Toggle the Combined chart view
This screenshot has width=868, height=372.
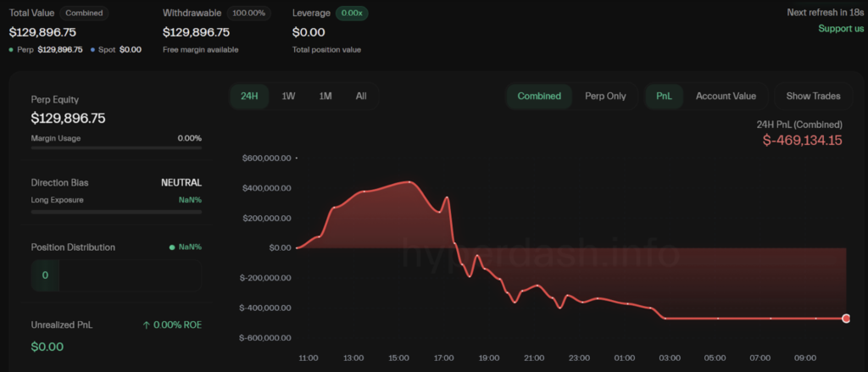click(x=539, y=96)
